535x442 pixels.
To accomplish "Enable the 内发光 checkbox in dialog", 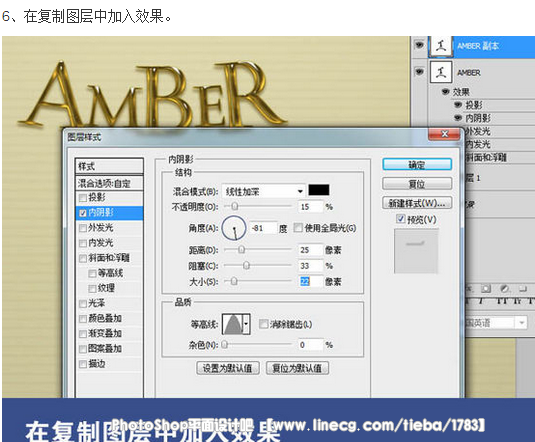I will 83,243.
